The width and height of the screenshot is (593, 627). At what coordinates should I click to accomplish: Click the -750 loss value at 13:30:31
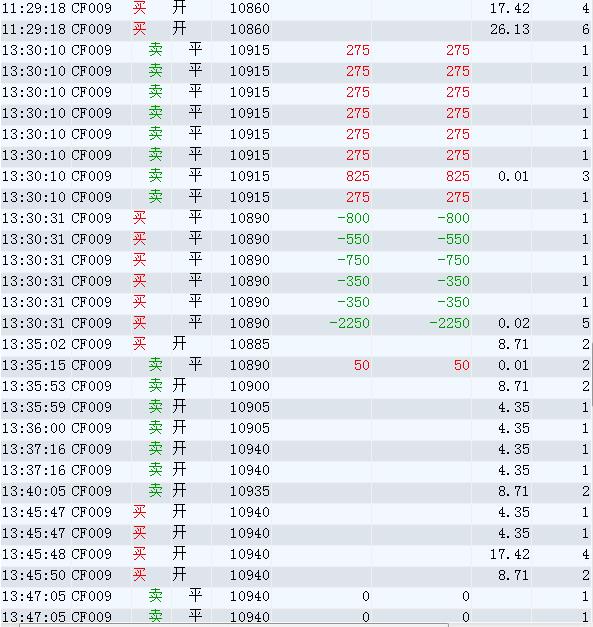[x=353, y=260]
